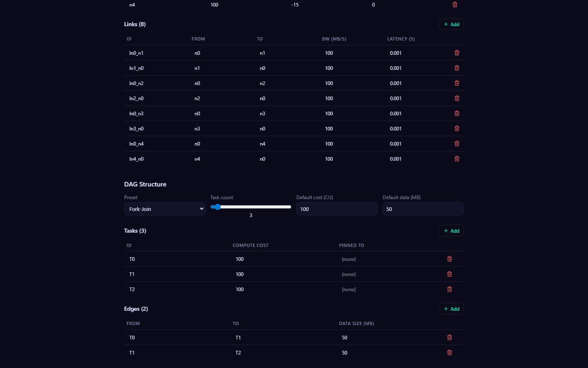This screenshot has width=588, height=368.
Task: Remove the ln2_n0 link
Action: [x=457, y=99]
